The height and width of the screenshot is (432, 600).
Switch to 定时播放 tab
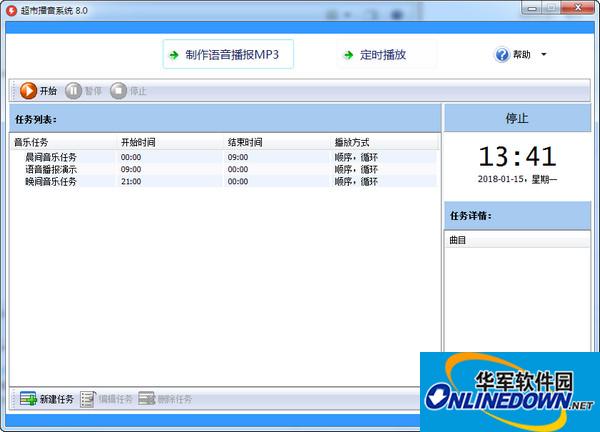[x=386, y=55]
